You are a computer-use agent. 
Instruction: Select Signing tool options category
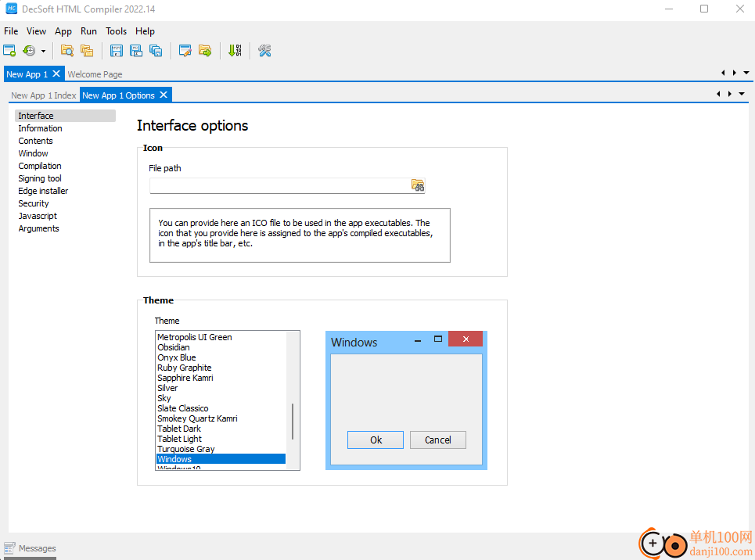(x=40, y=178)
